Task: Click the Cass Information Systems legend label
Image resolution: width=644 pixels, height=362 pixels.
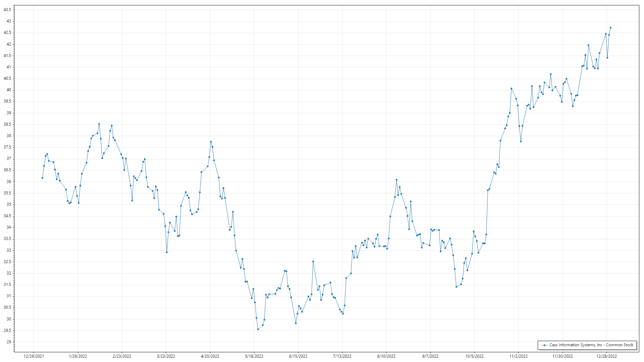Action: [x=591, y=345]
